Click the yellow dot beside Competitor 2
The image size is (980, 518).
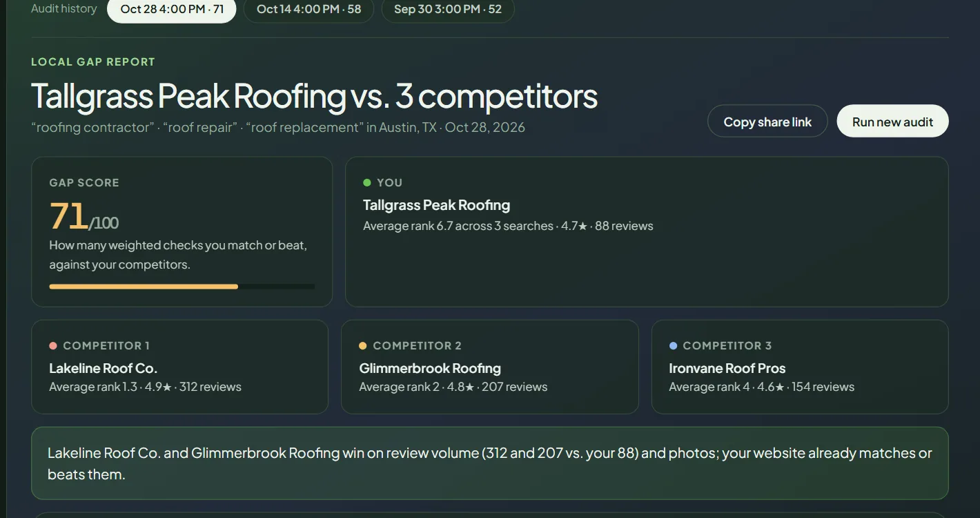pos(363,345)
